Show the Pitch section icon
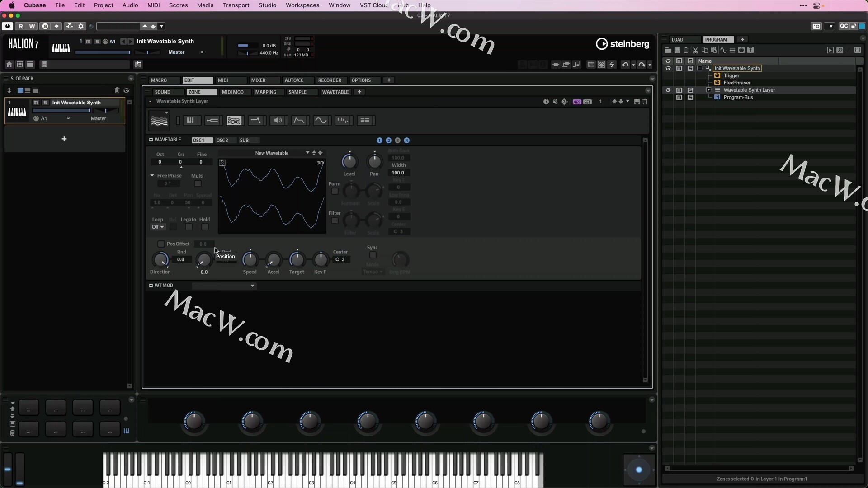Image resolution: width=868 pixels, height=488 pixels. point(212,121)
